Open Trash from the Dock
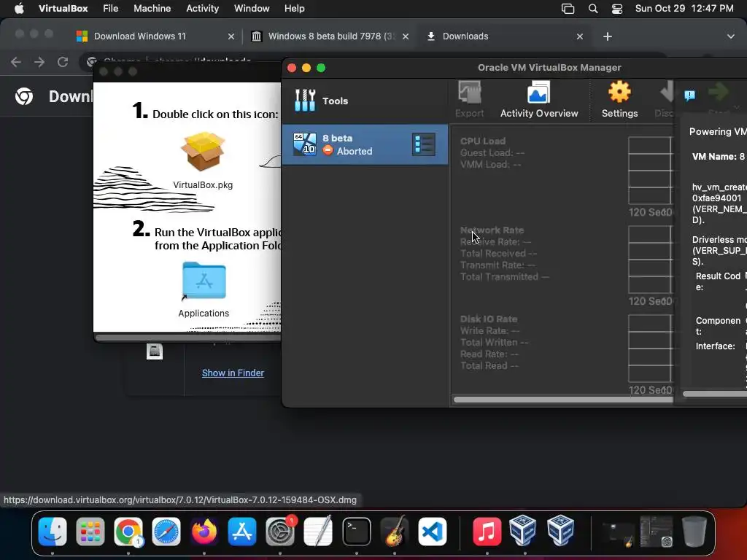The width and height of the screenshot is (747, 560). tap(694, 532)
